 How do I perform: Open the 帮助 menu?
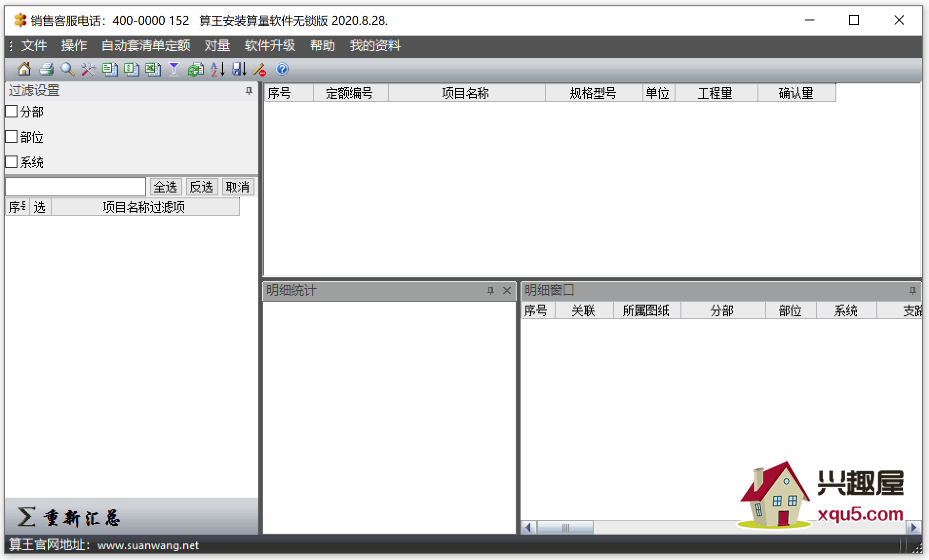322,46
